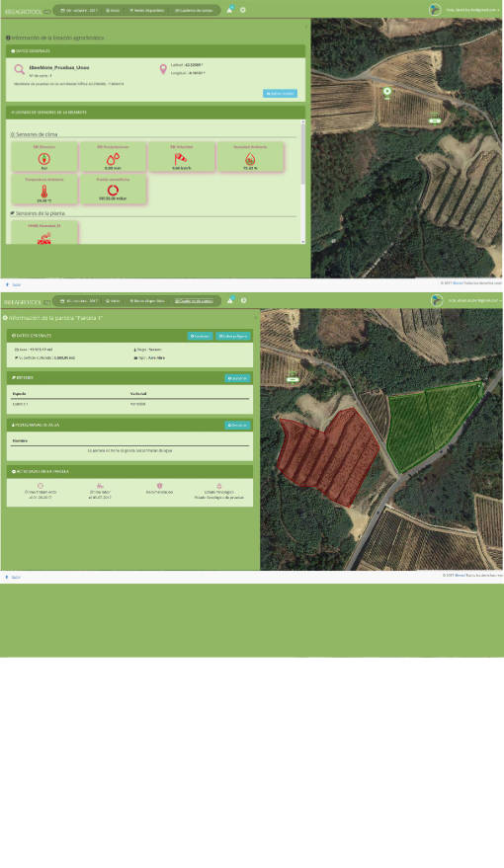Click the ambient humidity drop icon

250,159
